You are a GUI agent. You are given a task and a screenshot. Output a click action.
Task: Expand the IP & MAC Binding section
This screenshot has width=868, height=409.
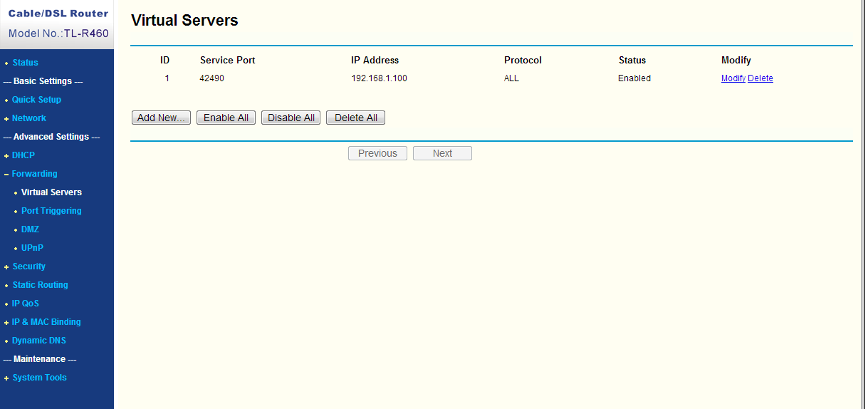46,322
